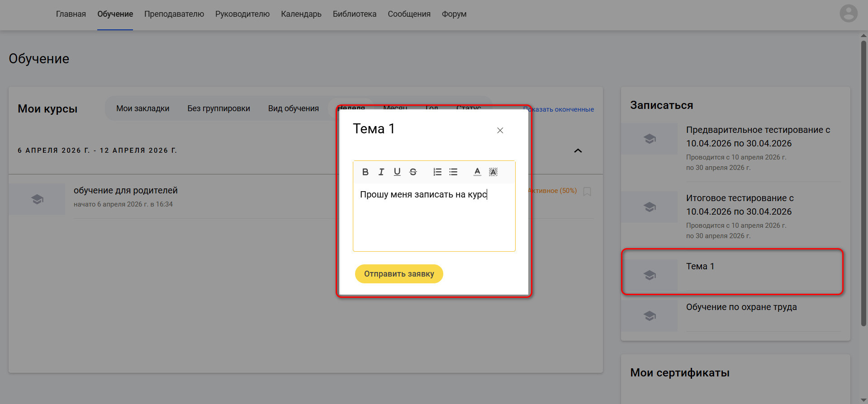Insert a bulleted list

coord(453,172)
